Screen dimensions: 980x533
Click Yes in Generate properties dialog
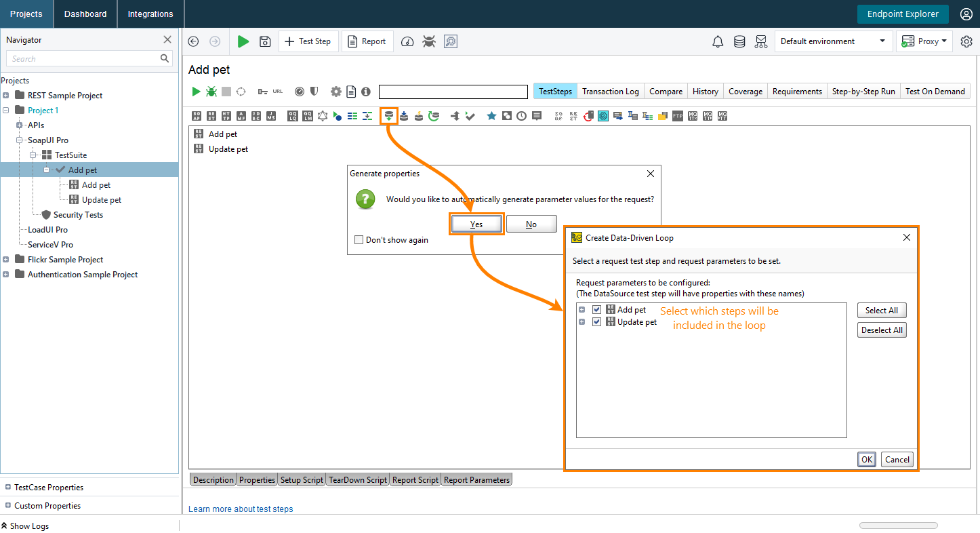(477, 224)
